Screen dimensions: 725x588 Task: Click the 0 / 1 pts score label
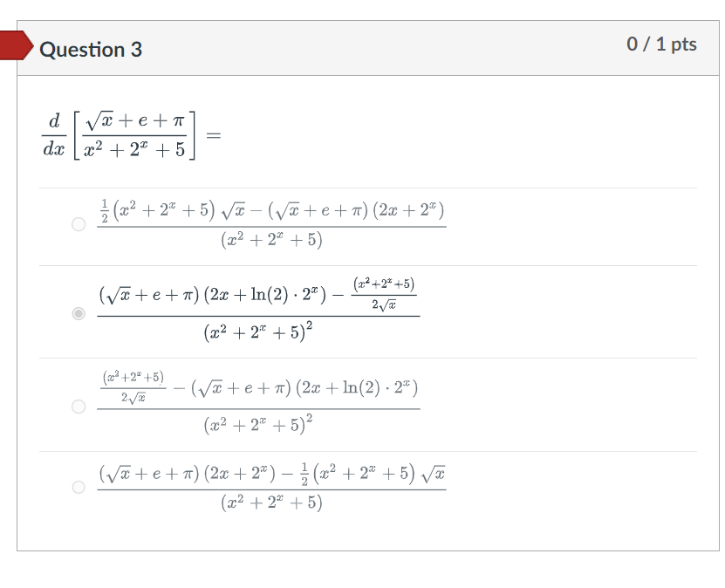662,44
